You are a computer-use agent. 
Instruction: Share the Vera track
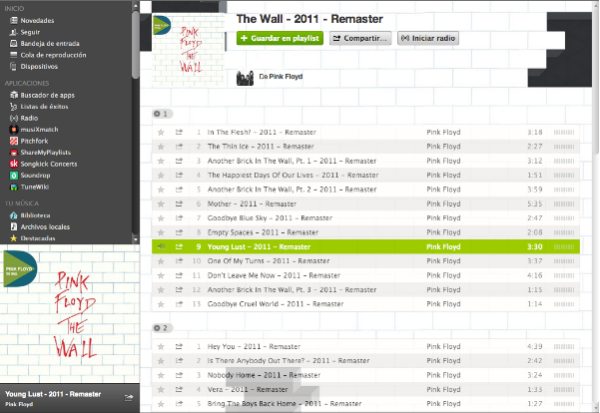(x=179, y=389)
